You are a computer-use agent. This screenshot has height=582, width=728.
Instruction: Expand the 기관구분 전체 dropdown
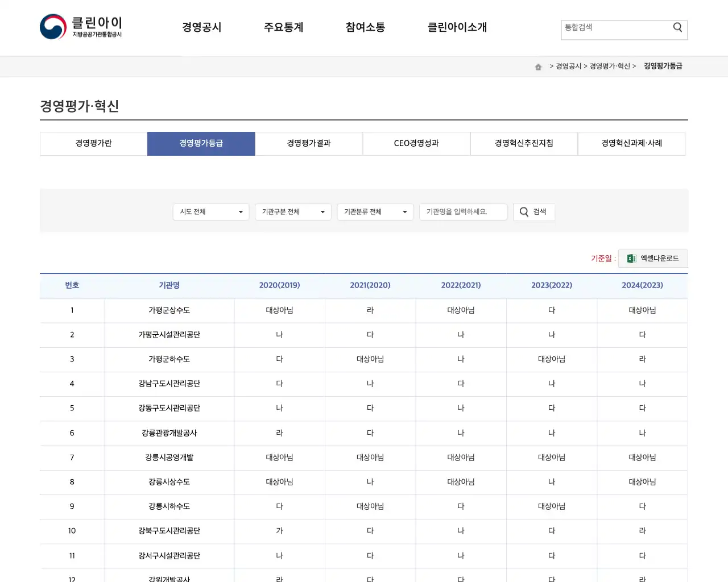[293, 211]
